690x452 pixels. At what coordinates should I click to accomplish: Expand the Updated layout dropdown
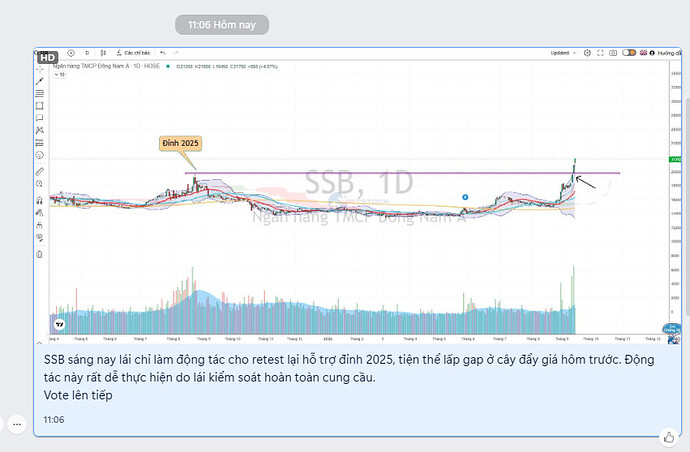pos(563,53)
